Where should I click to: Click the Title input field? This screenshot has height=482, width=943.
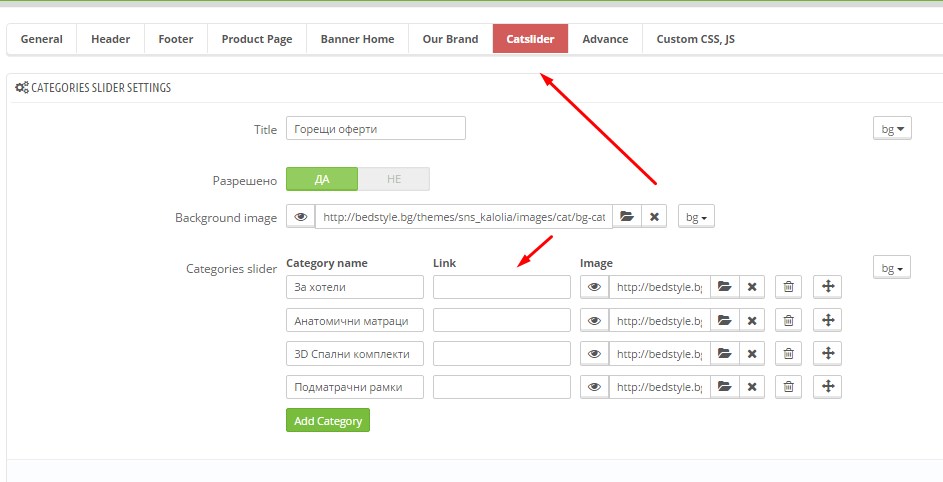click(376, 128)
